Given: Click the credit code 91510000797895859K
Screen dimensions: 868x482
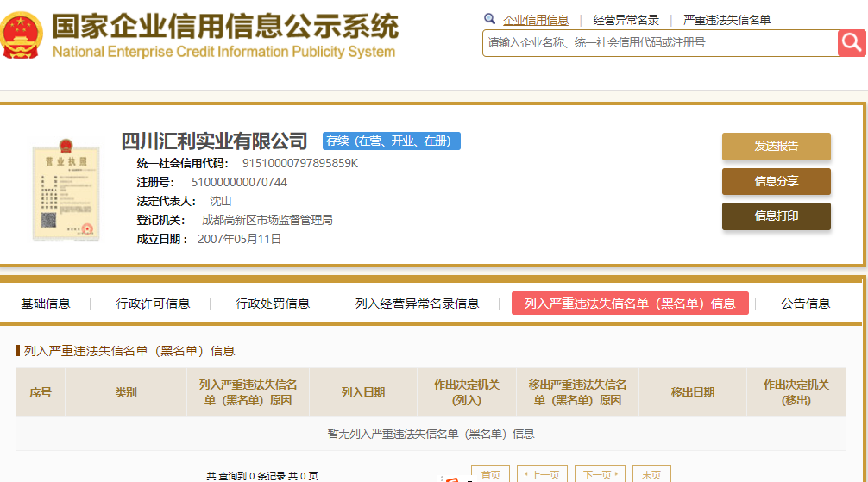Looking at the screenshot, I should [x=300, y=163].
